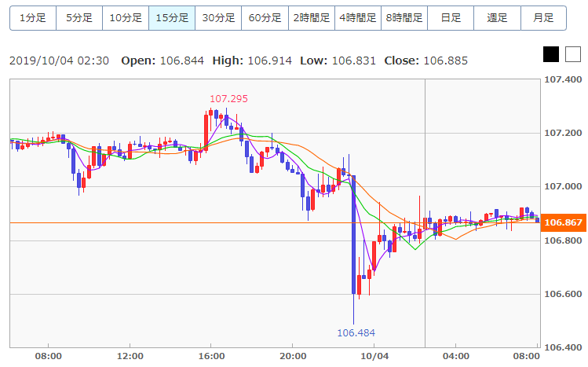588x367 pixels.
Task: Switch chart to white theme swatch
Action: tap(573, 54)
